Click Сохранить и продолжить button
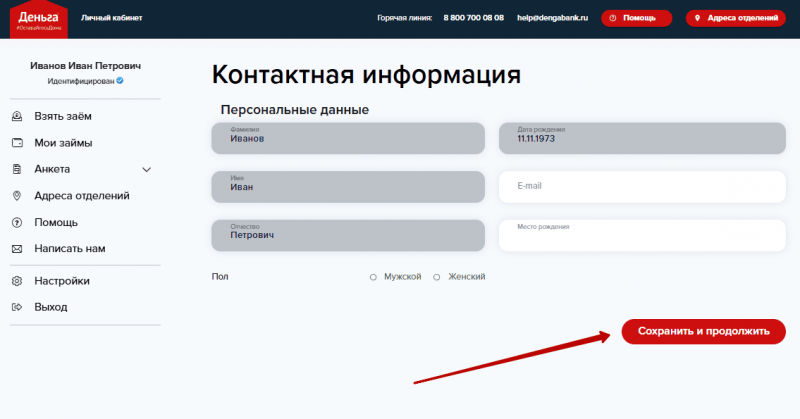The height and width of the screenshot is (419, 800). coord(704,331)
